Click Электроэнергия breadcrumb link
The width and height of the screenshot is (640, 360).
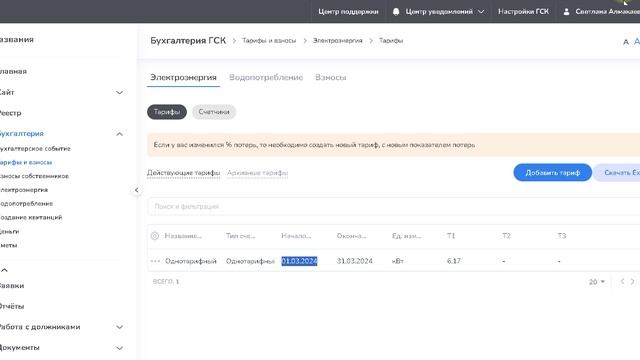click(x=338, y=41)
